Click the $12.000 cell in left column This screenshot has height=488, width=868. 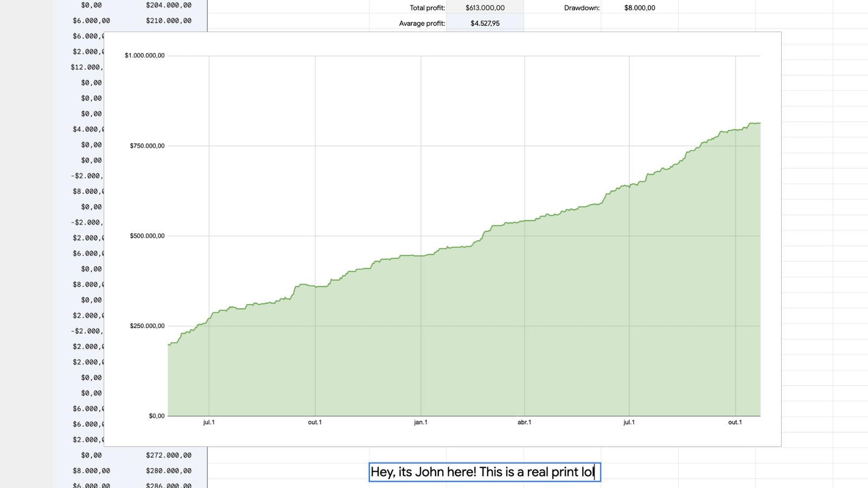(87, 67)
